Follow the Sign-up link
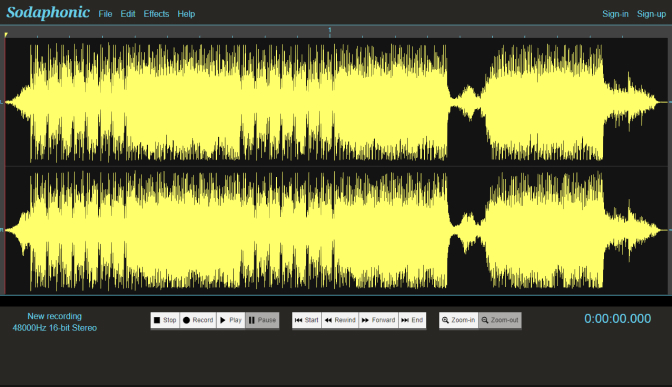The height and width of the screenshot is (387, 672). tap(651, 14)
